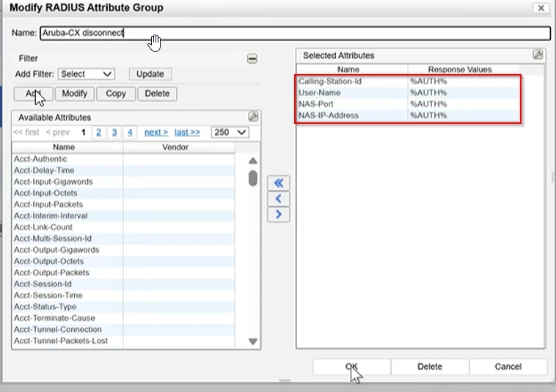Select Acct-Session-Id attribute
The width and height of the screenshot is (556, 392).
pyautogui.click(x=123, y=284)
